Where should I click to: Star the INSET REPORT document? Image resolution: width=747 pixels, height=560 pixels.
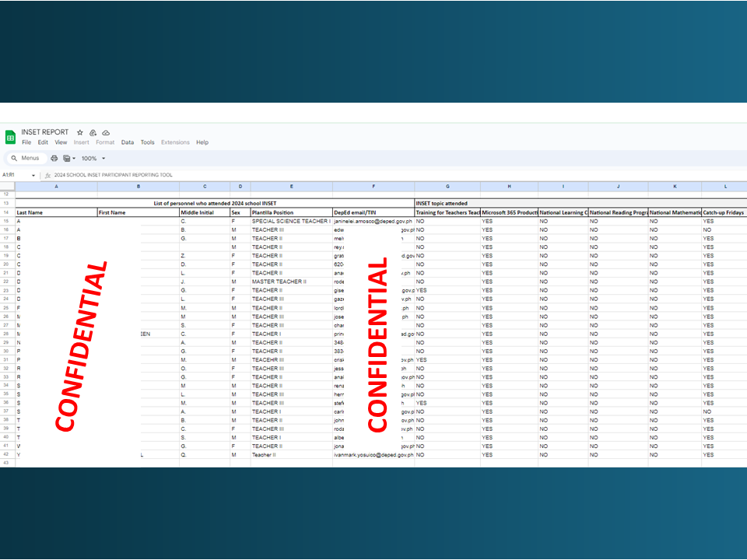[x=80, y=132]
